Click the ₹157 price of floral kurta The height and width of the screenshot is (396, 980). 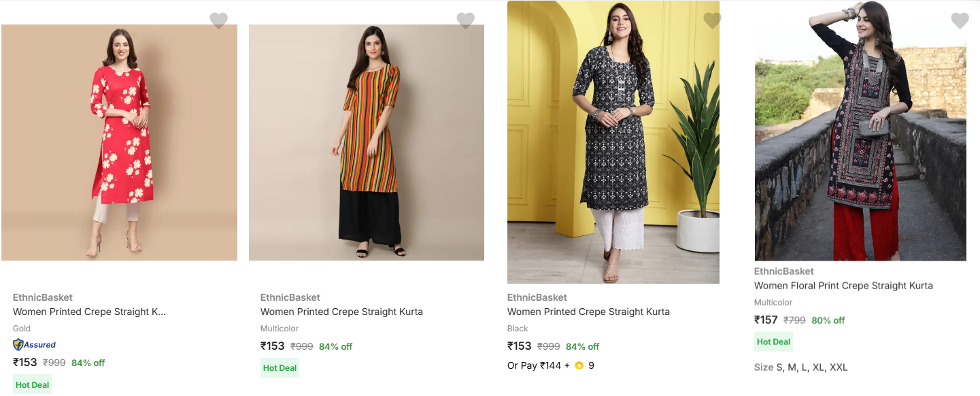tap(766, 320)
